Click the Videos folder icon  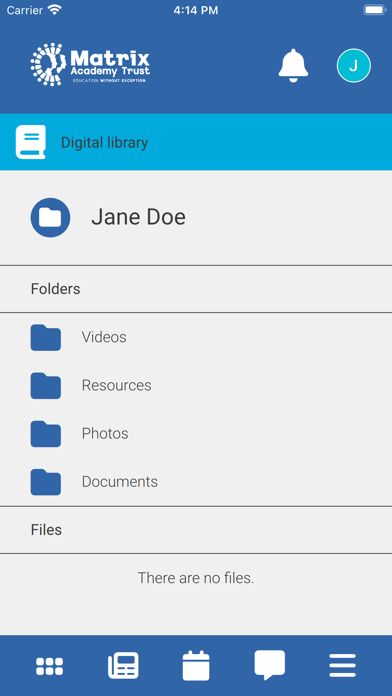[x=46, y=337]
